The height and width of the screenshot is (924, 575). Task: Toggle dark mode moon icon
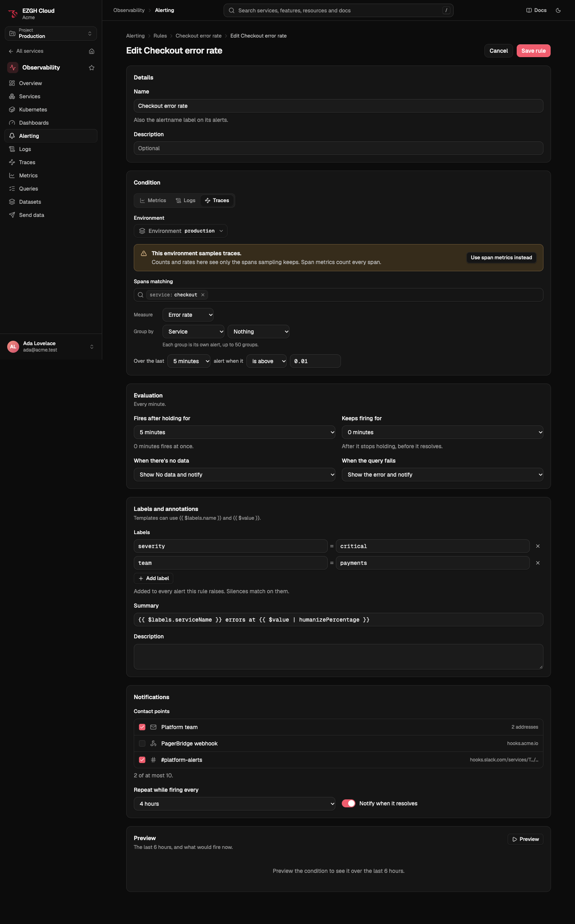pos(558,10)
